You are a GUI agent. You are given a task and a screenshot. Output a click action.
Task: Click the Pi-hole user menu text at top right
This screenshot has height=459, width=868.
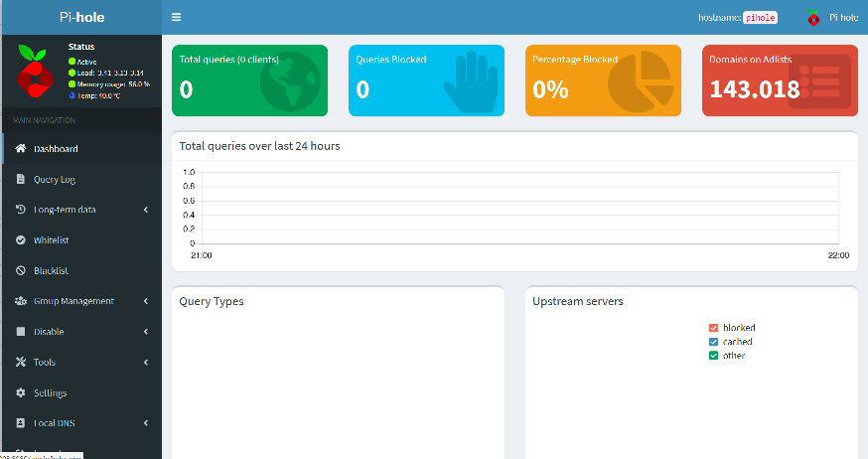click(x=843, y=18)
